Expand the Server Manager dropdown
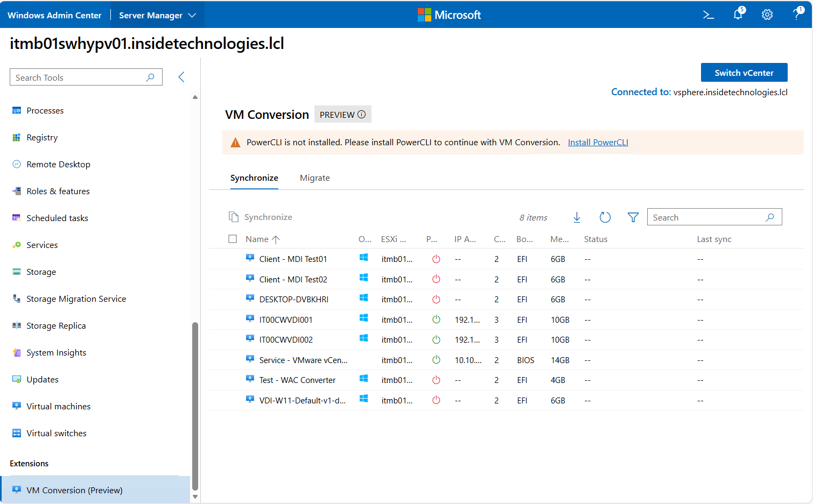 [157, 15]
